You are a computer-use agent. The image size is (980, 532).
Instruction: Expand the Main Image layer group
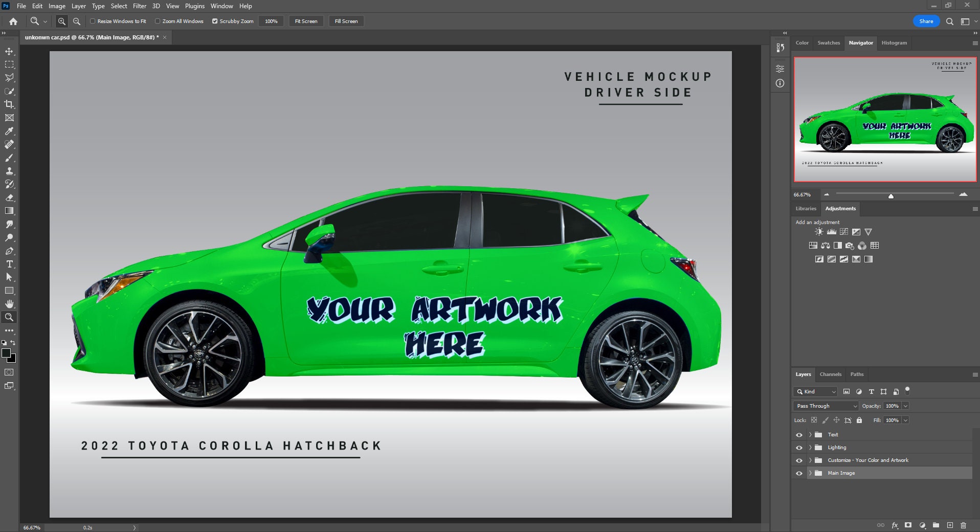point(811,473)
